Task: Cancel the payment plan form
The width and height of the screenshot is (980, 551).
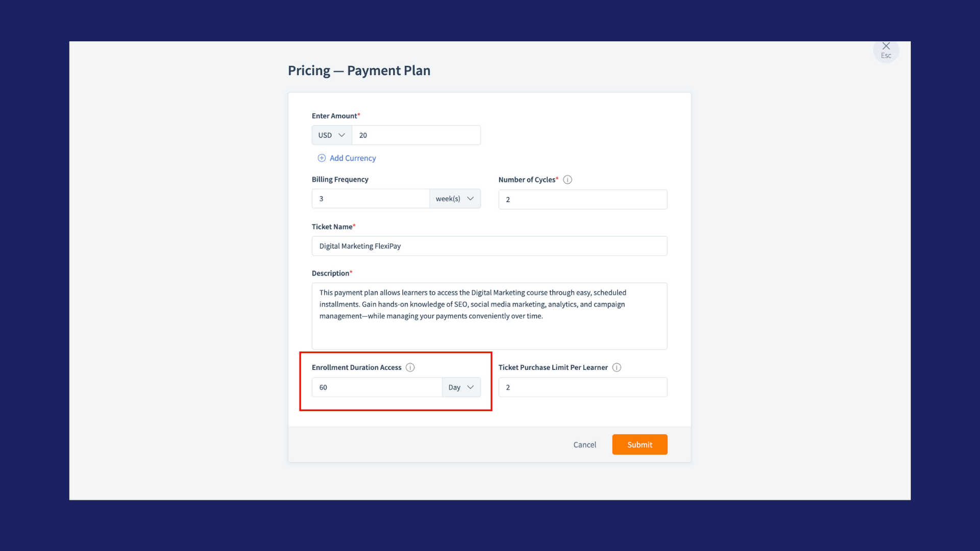Action: pos(584,445)
